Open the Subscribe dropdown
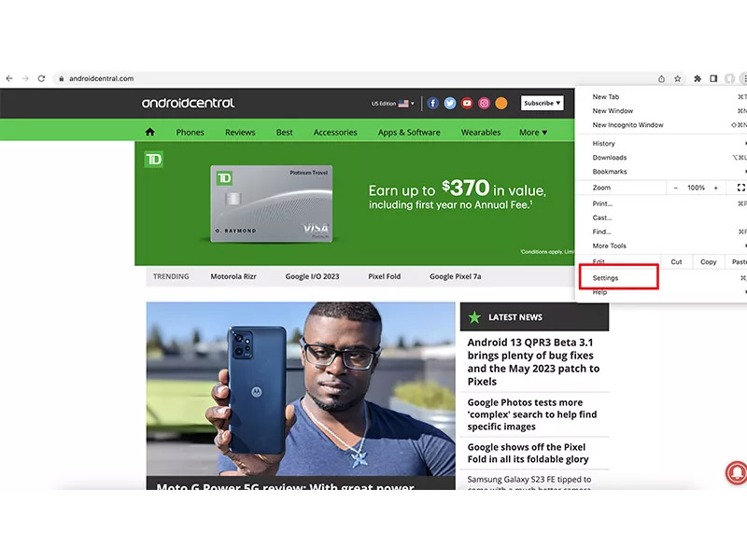 (543, 103)
